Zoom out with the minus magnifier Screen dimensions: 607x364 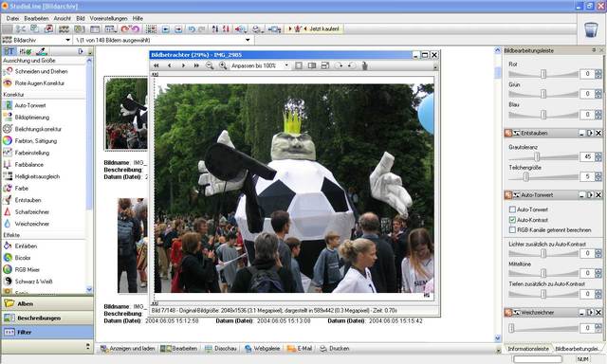(210, 65)
